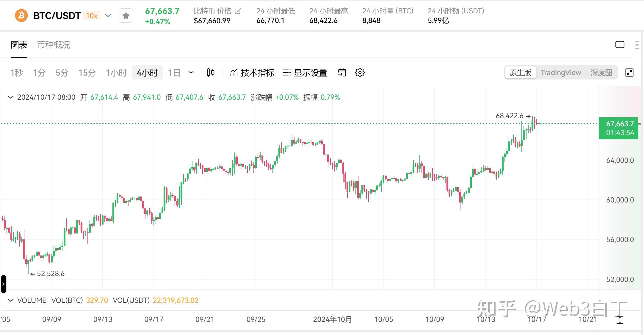644x335 pixels.
Task: Select the 深度图 depth chart mode
Action: pyautogui.click(x=601, y=73)
